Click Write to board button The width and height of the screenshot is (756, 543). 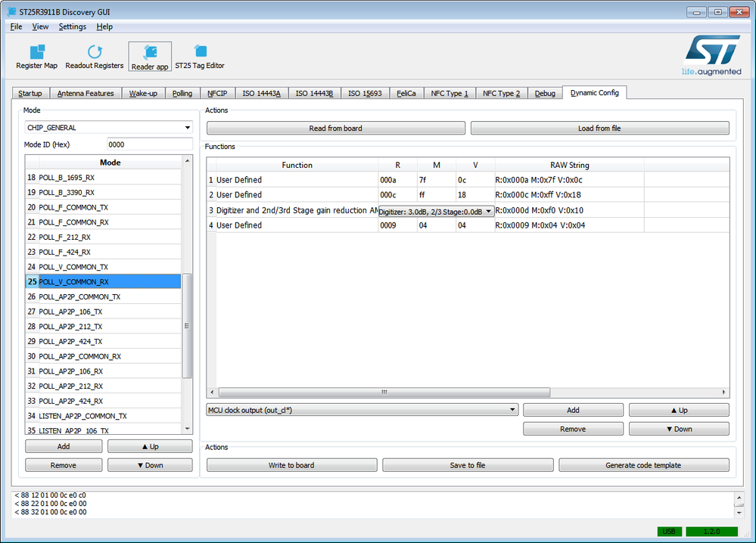pos(291,465)
